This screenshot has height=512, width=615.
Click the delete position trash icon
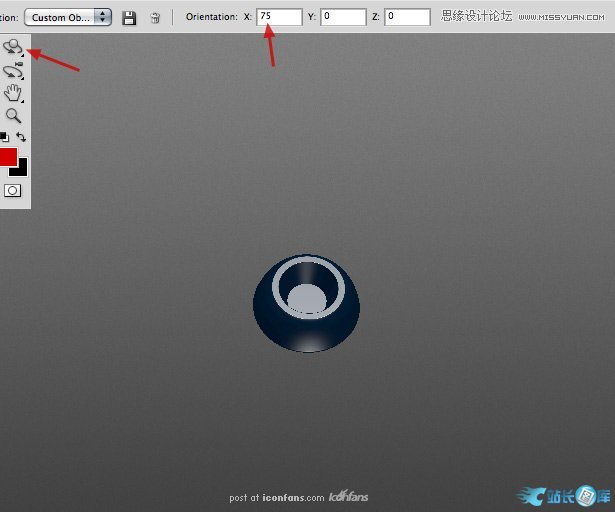pos(155,17)
